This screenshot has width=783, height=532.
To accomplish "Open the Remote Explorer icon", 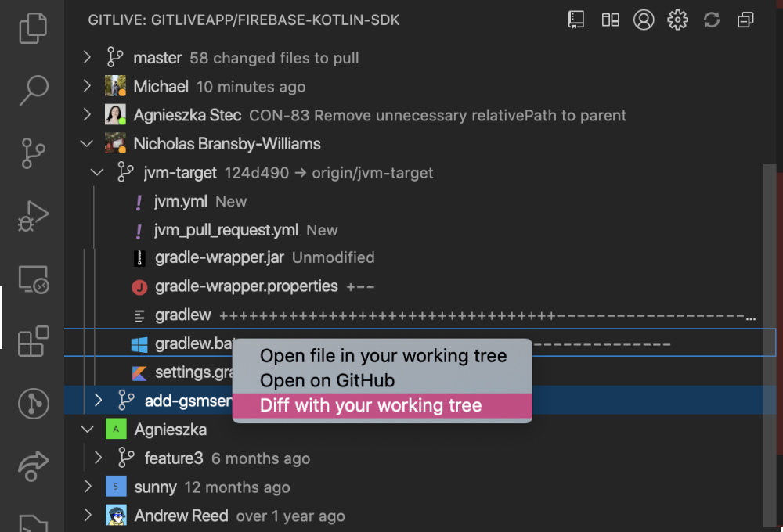I will [x=33, y=279].
